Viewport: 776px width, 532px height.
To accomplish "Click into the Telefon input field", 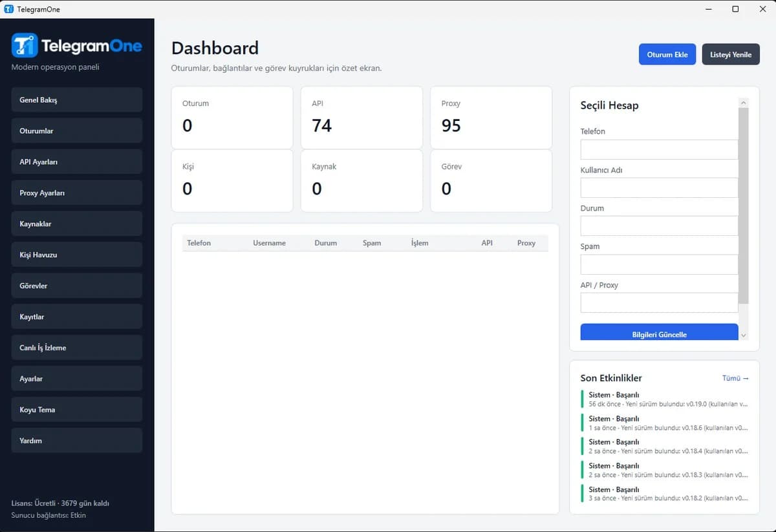I will [659, 149].
